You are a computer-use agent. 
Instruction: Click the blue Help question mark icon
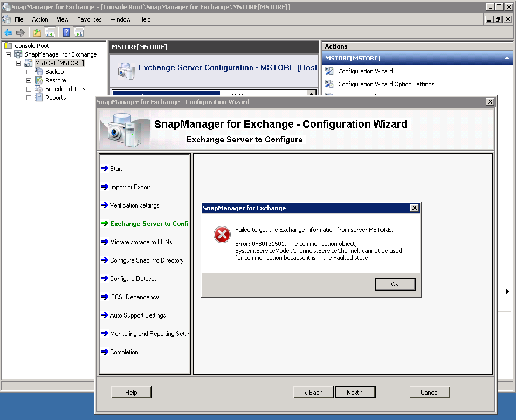pyautogui.click(x=66, y=32)
